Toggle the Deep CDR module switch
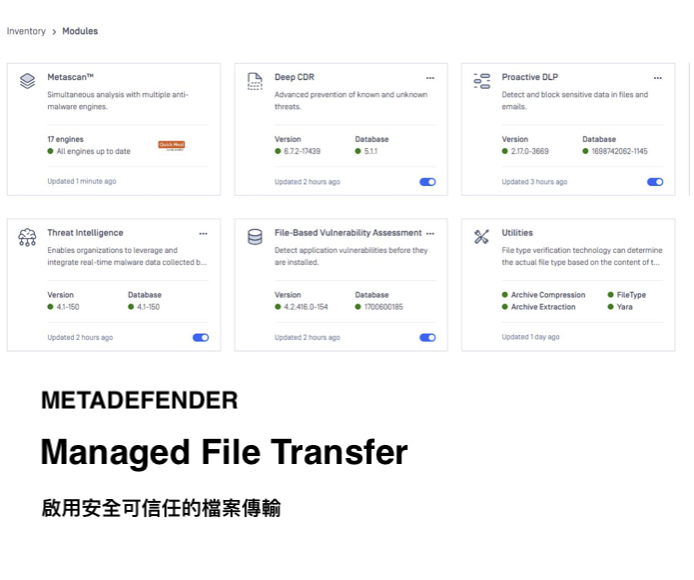This screenshot has height=580, width=694. pos(428,182)
